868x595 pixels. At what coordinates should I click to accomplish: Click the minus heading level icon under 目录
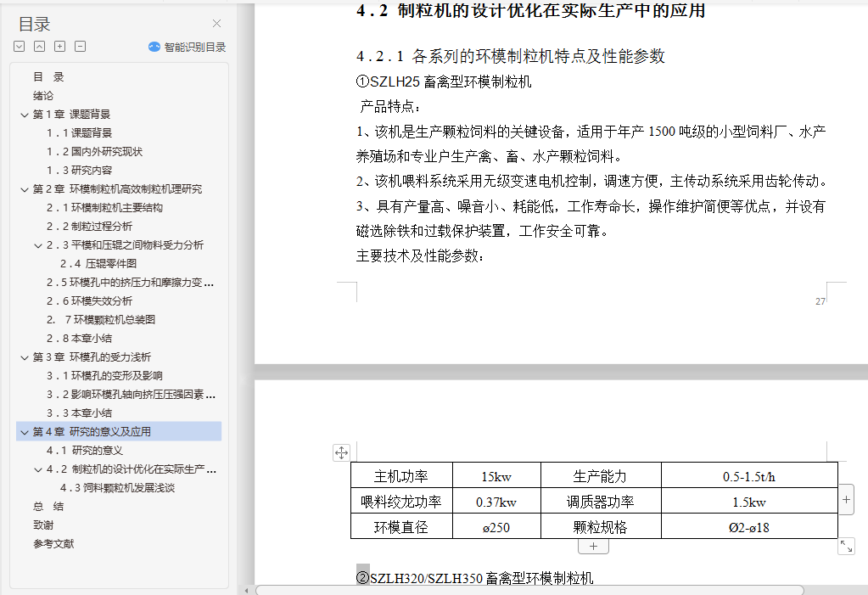click(x=81, y=47)
